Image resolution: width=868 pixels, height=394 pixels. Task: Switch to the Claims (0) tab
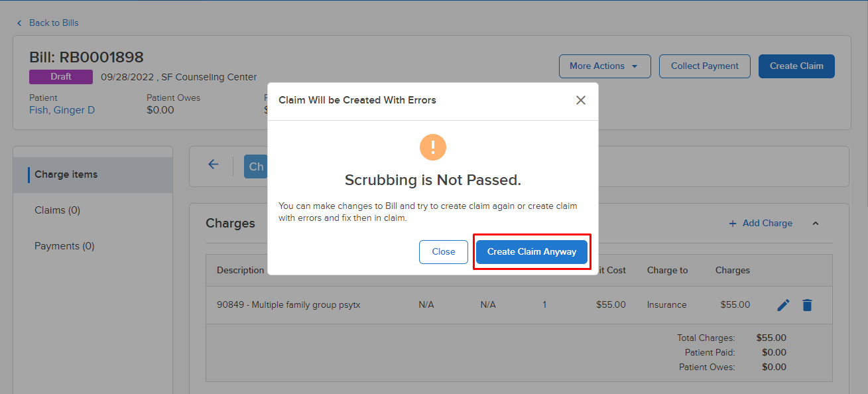click(57, 210)
